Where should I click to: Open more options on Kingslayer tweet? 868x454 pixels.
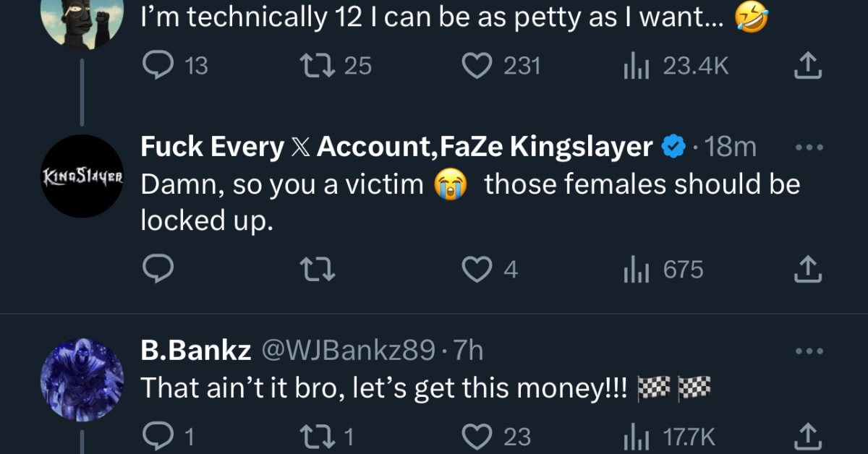point(809,147)
